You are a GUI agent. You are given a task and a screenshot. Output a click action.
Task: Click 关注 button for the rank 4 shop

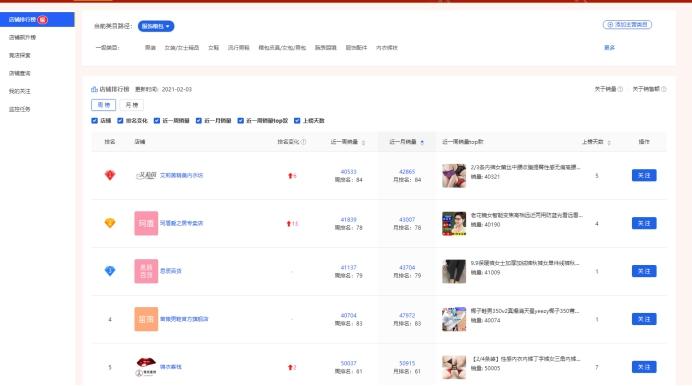click(644, 319)
